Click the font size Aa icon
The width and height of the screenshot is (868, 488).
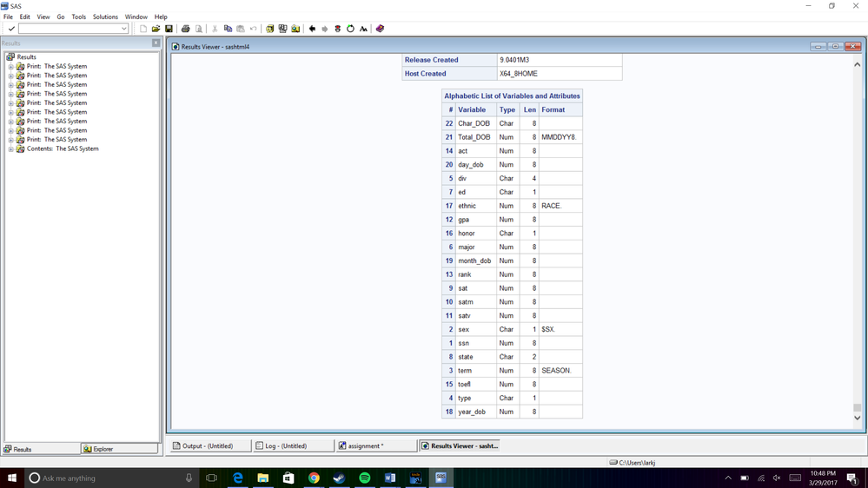pos(363,29)
